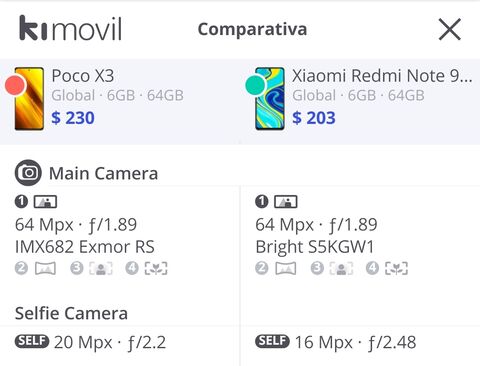480x366 pixels.
Task: Select Poco X3 macro camera 4 icon
Action: click(146, 268)
